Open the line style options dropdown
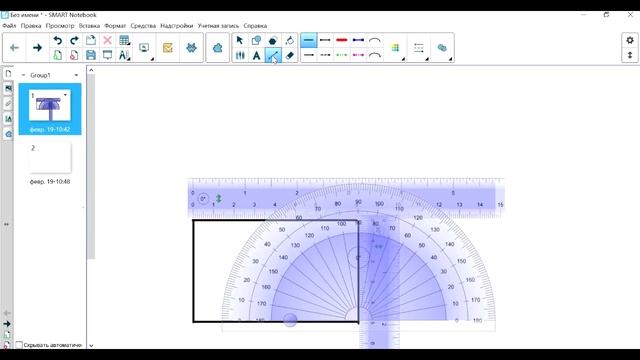640x360 pixels. 419,48
